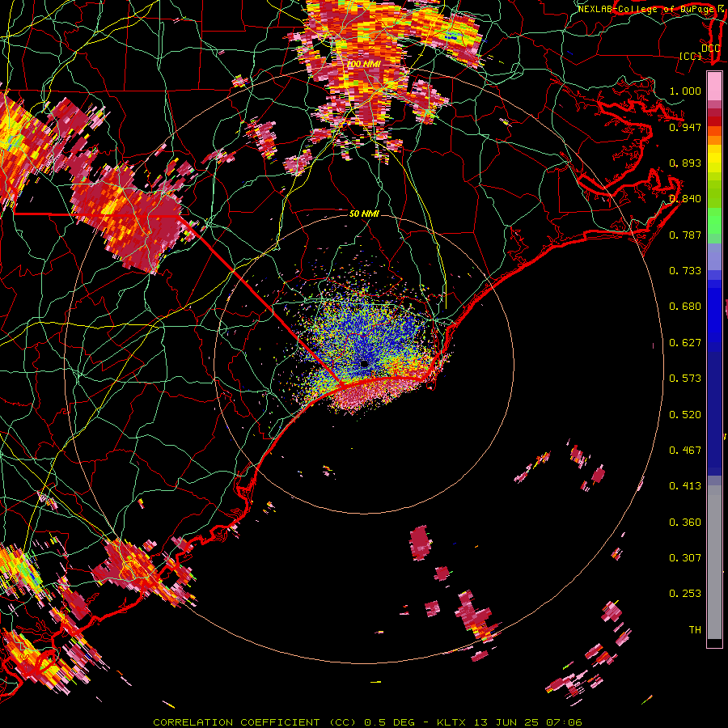
Task: Click the DCC label above the legend
Action: (710, 48)
